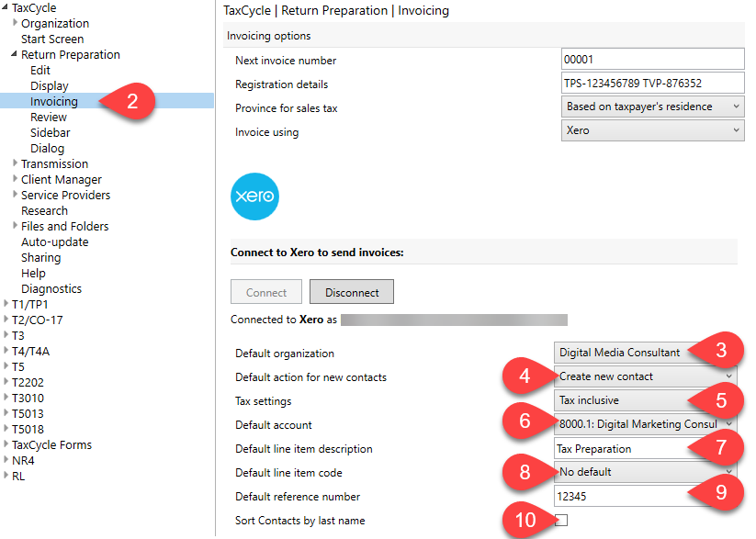
Task: Select Sharing in options tree
Action: point(41,257)
